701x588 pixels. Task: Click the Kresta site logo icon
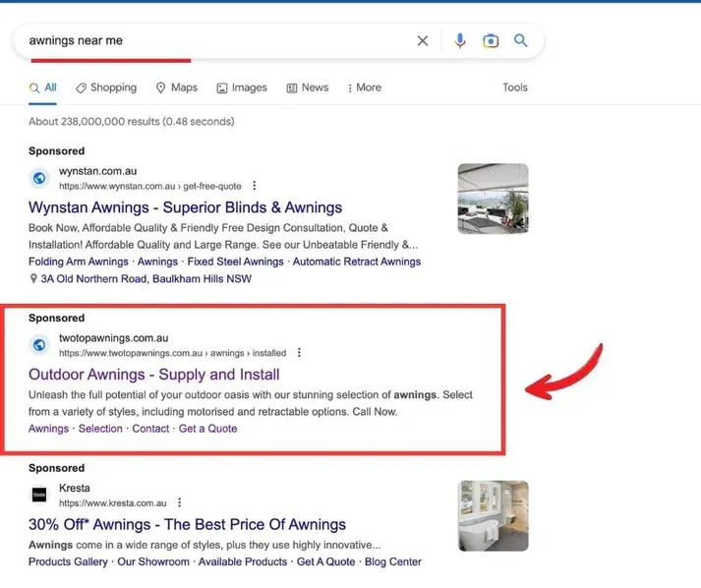39,495
